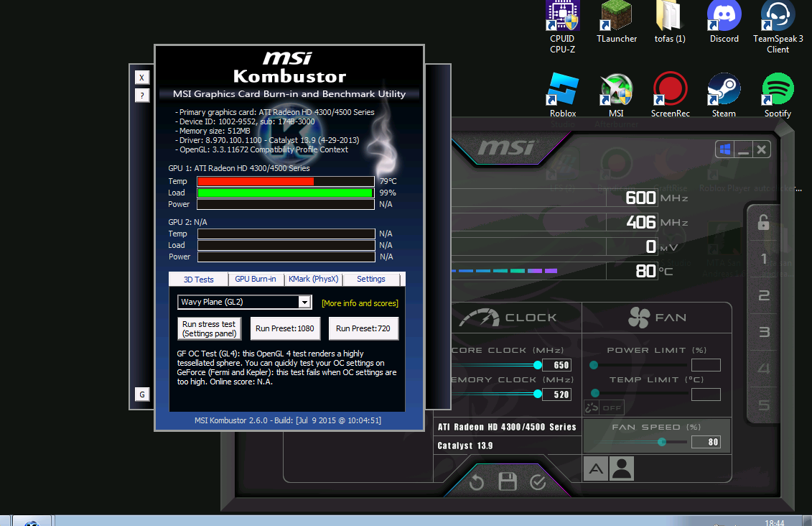Click the Core Clock 650 value field
Image resolution: width=812 pixels, height=526 pixels.
(x=557, y=365)
